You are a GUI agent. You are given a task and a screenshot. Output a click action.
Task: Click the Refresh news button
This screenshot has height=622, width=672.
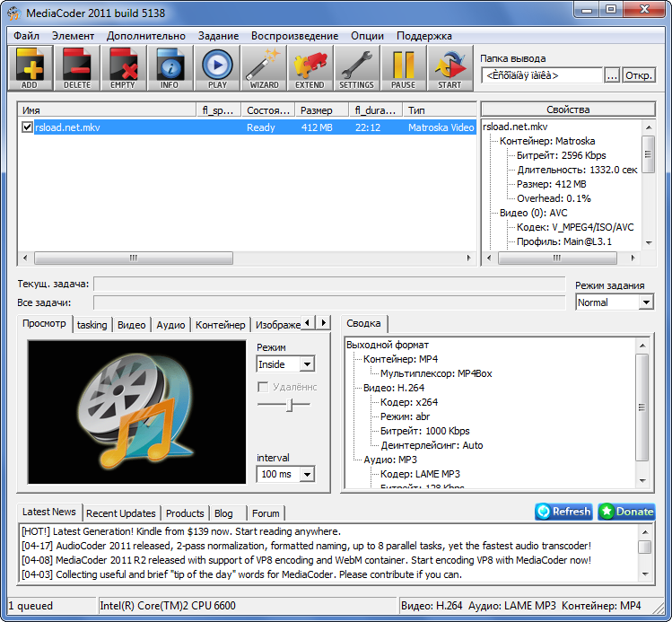coord(563,512)
